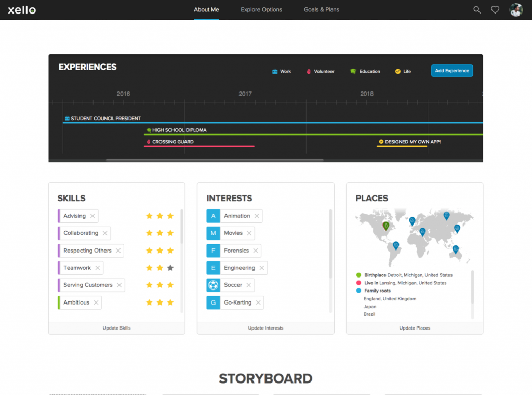
Task: Toggle the Education filter in Experiences legend
Action: tap(365, 71)
